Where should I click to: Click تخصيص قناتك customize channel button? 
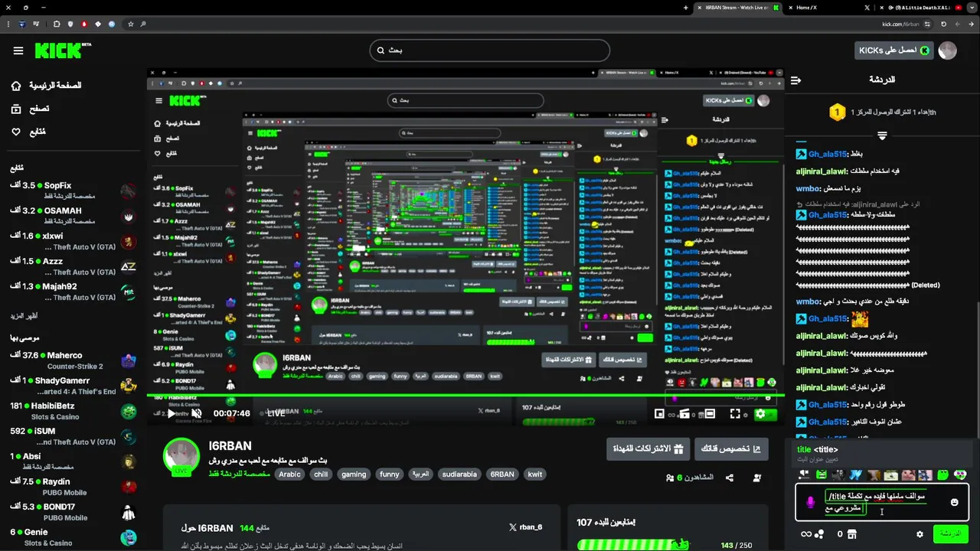(731, 449)
